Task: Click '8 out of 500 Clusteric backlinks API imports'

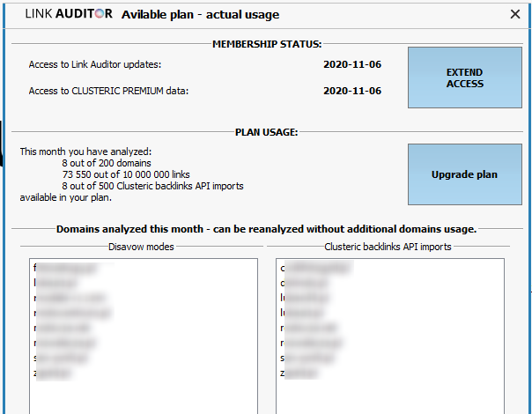Action: pyautogui.click(x=152, y=187)
